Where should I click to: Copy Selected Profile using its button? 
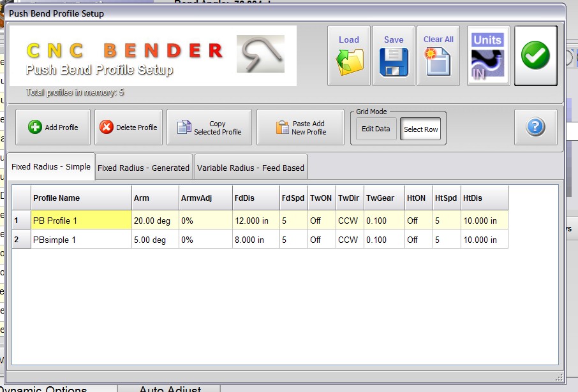(x=209, y=127)
